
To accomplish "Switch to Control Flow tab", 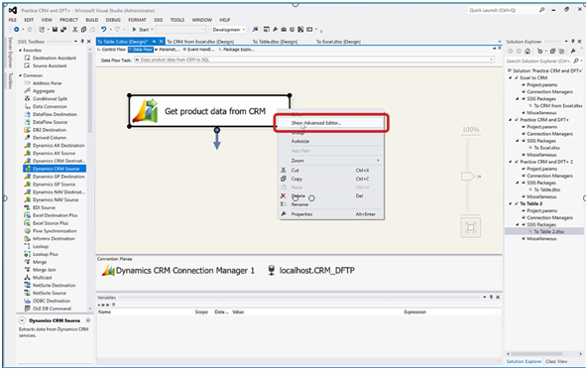I will (x=112, y=50).
